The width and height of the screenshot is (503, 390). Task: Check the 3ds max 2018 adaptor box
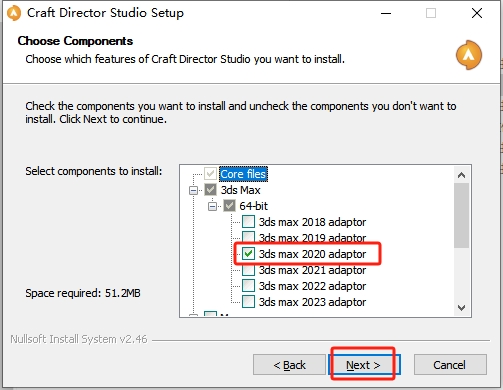(x=248, y=222)
